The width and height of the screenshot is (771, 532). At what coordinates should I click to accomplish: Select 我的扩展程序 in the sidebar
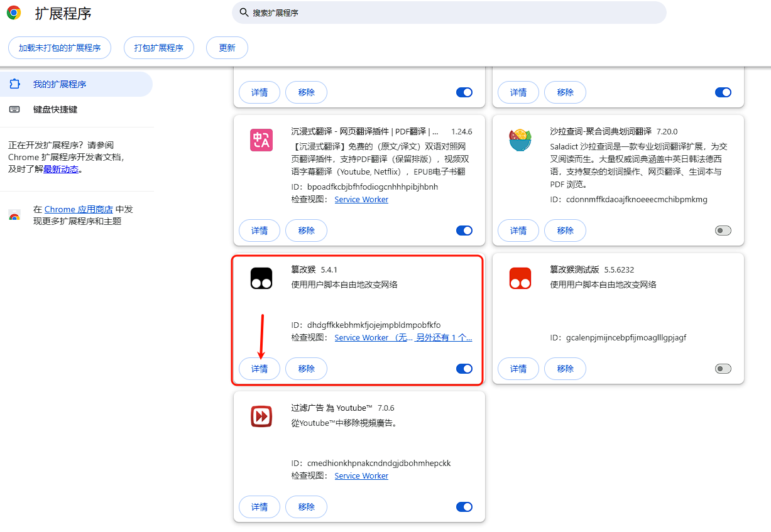coord(60,84)
